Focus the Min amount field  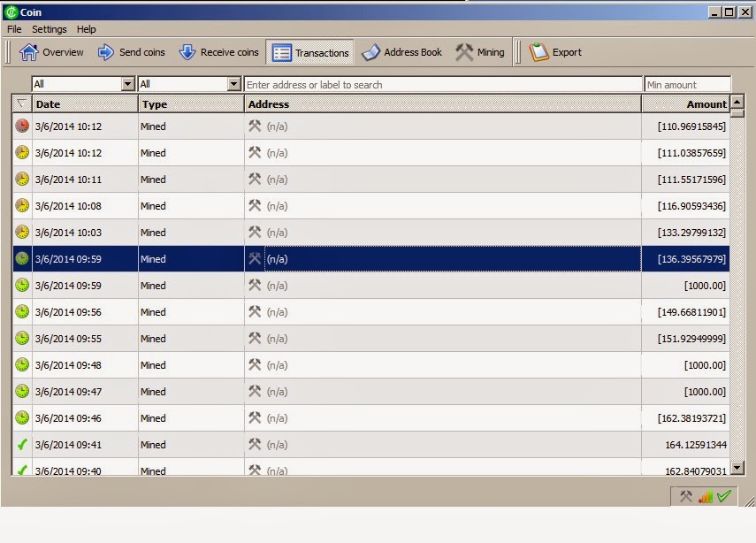pyautogui.click(x=688, y=84)
